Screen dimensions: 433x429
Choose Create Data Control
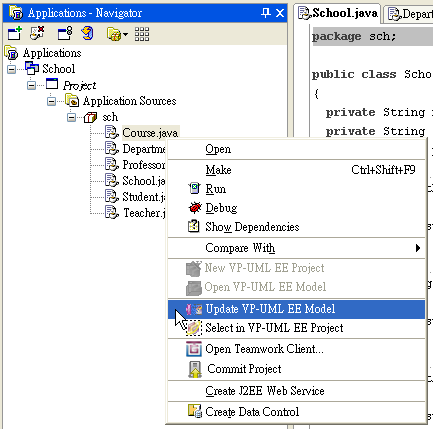296,412
